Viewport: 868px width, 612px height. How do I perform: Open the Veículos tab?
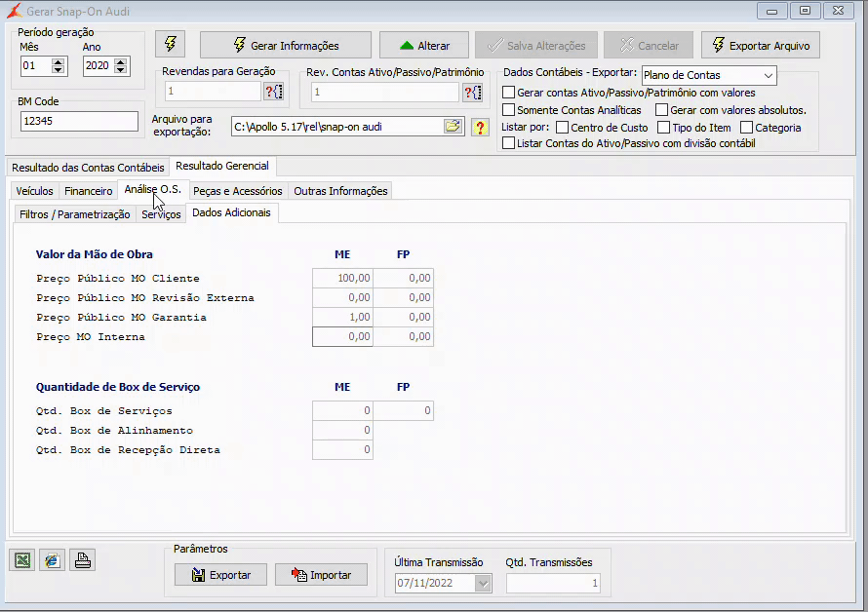34,191
